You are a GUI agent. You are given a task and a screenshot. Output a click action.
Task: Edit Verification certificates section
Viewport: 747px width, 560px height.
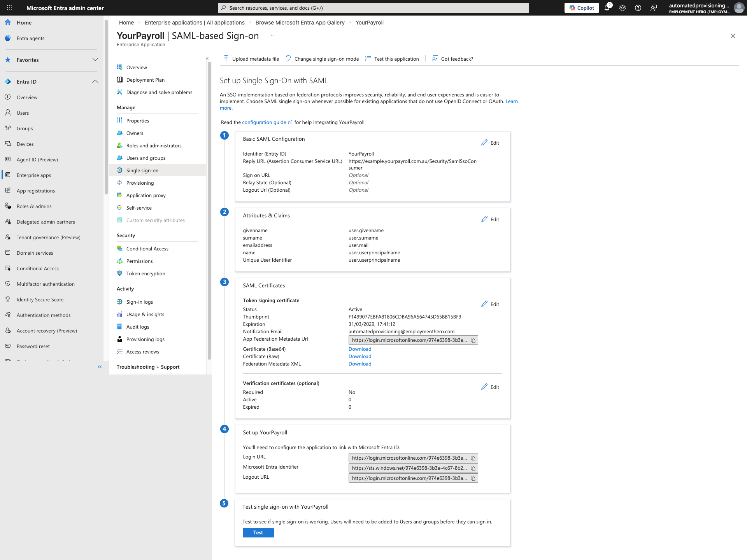pyautogui.click(x=490, y=387)
